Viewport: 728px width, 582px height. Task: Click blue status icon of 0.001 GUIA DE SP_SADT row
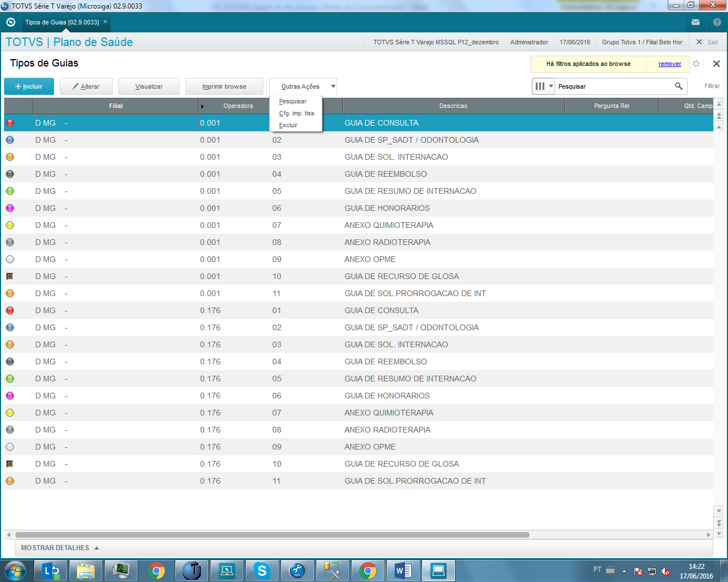pyautogui.click(x=10, y=140)
